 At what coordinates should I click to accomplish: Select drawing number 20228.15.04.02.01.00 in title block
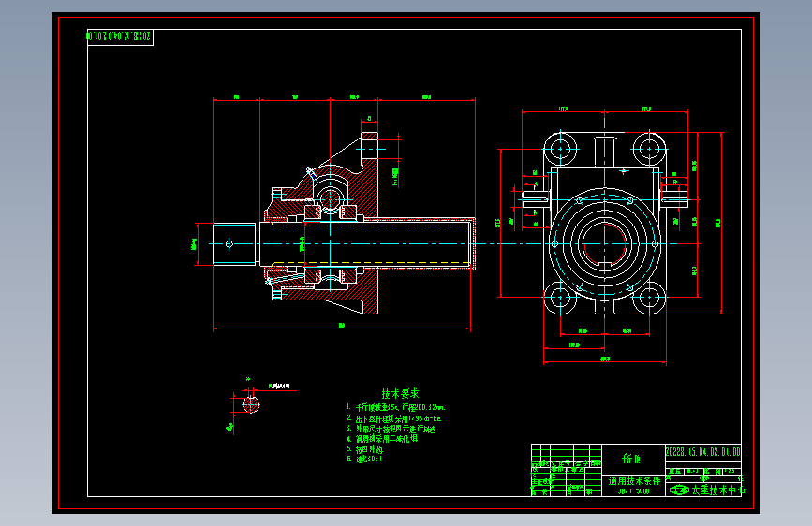tap(702, 452)
